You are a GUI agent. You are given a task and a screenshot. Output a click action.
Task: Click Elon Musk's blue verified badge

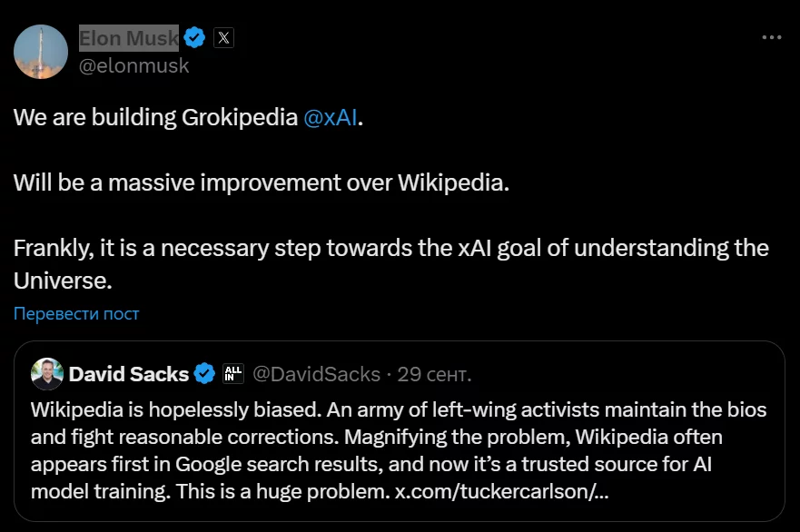[x=194, y=38]
